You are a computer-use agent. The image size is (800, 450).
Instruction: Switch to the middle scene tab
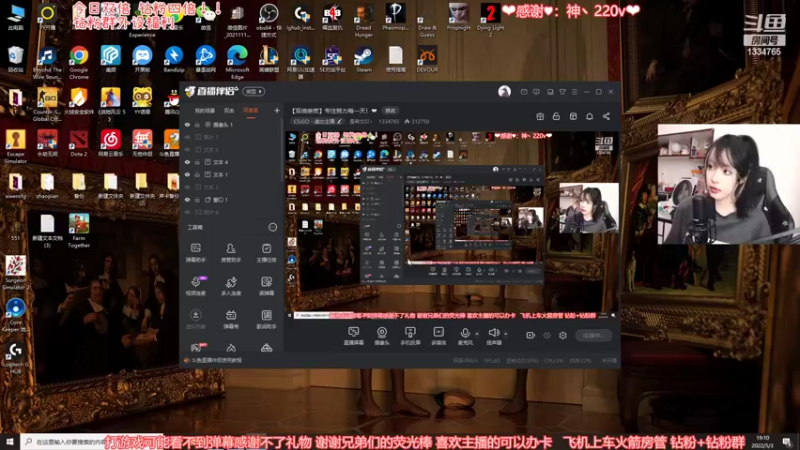point(229,110)
